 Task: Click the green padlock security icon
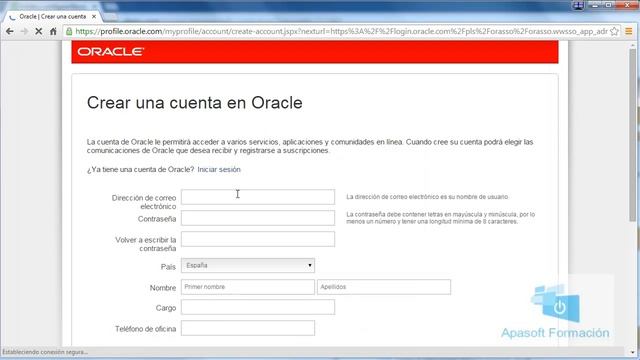point(69,31)
